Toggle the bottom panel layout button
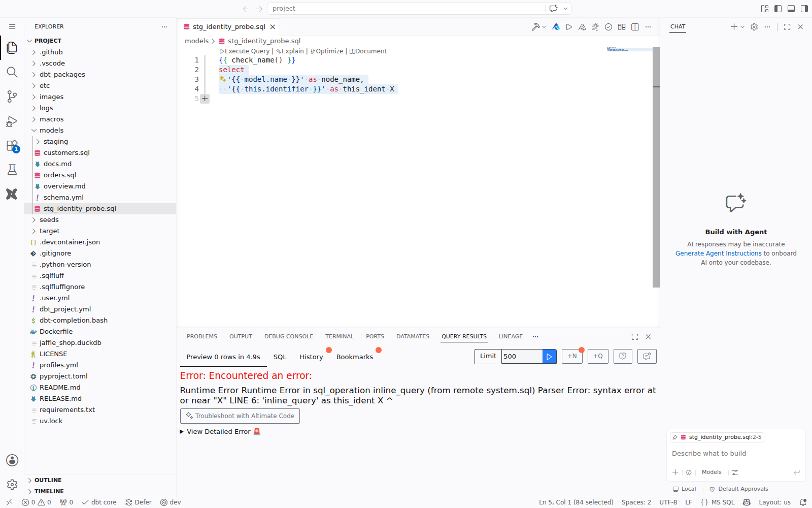Image resolution: width=812 pixels, height=508 pixels. pyautogui.click(x=791, y=9)
